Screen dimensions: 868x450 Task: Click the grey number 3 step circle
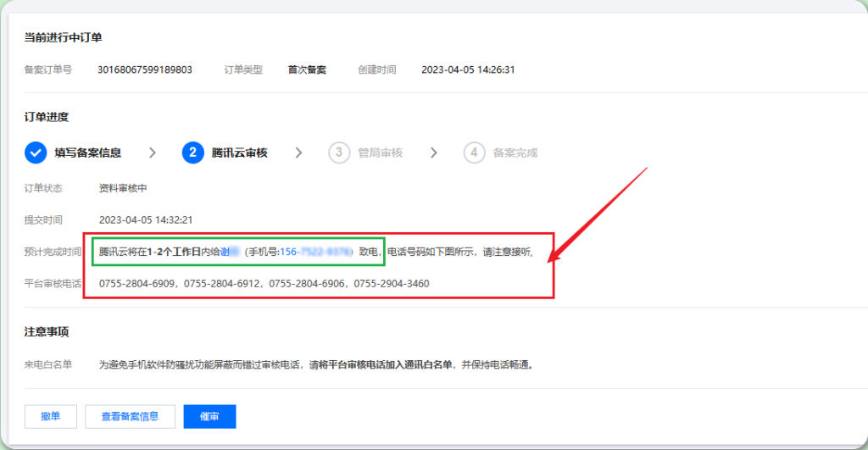pyautogui.click(x=339, y=153)
